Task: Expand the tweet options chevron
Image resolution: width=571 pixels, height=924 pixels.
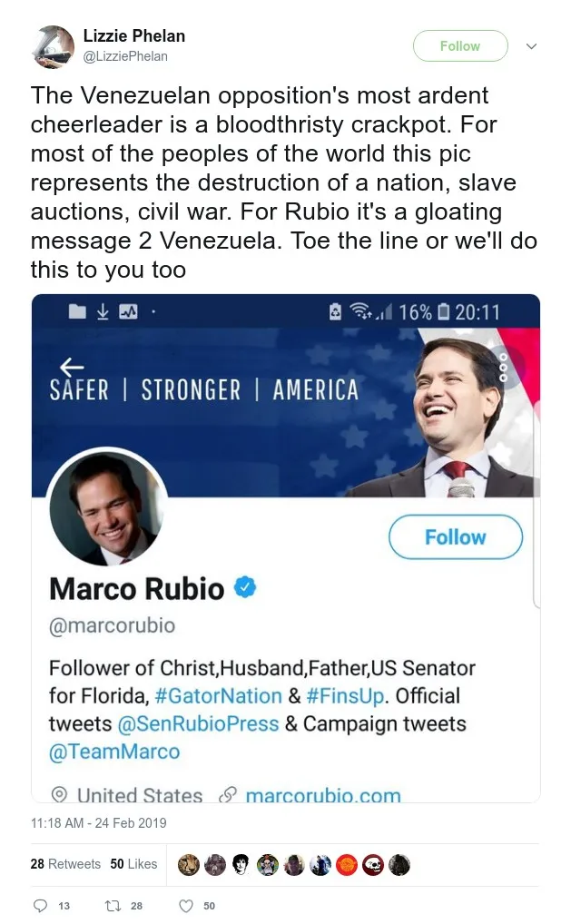Action: coord(532,46)
